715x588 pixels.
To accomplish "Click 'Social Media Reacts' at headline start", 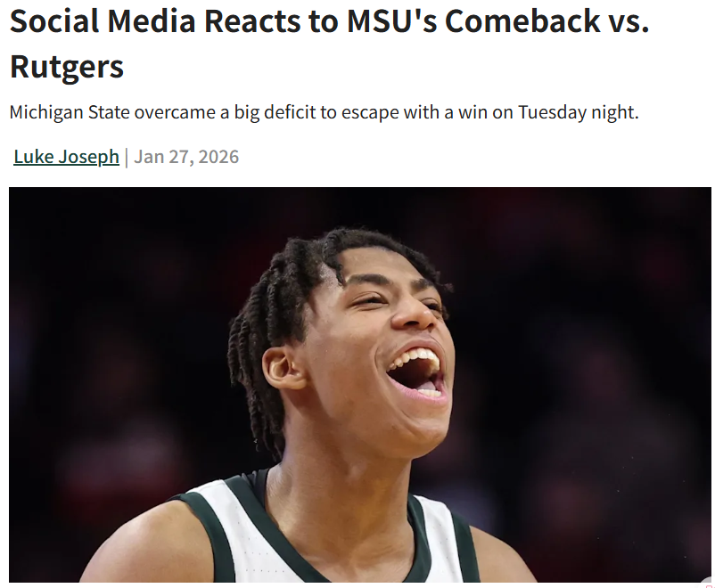I will pyautogui.click(x=155, y=21).
